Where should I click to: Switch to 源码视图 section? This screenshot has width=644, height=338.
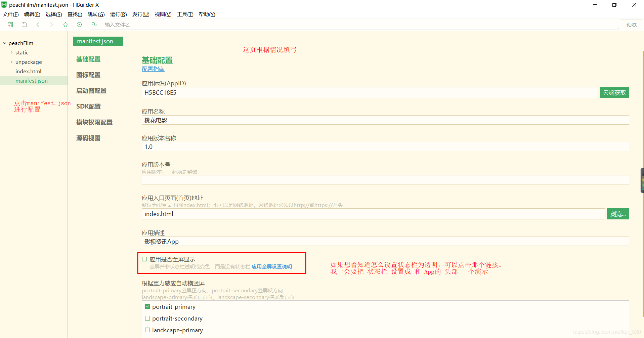click(88, 138)
